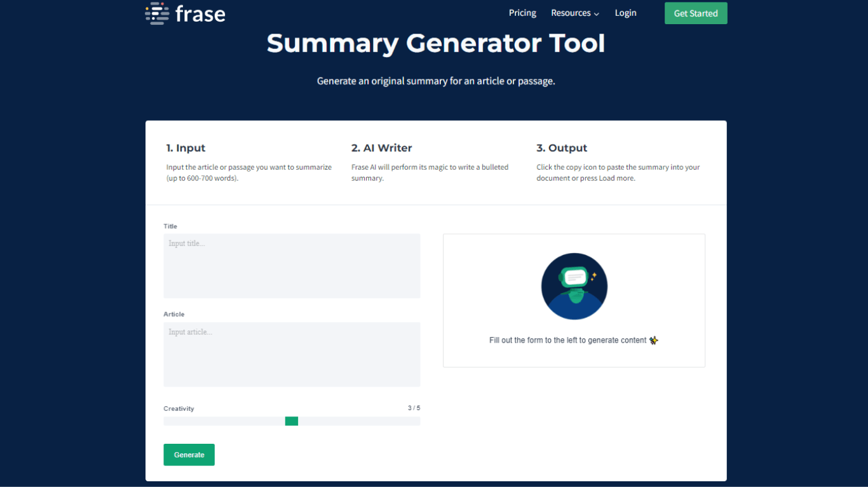Click the Creativity slider handle

292,421
